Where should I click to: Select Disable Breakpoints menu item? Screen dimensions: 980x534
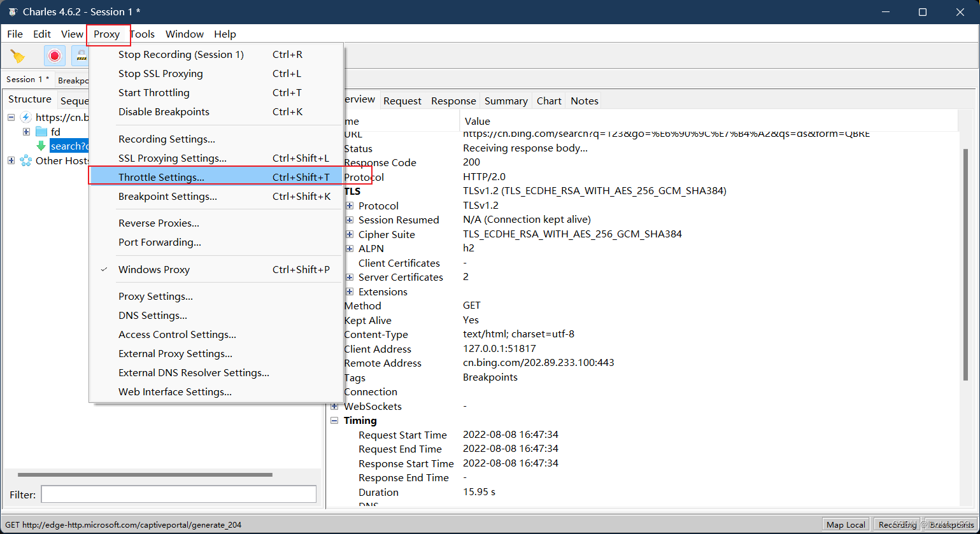tap(217, 112)
